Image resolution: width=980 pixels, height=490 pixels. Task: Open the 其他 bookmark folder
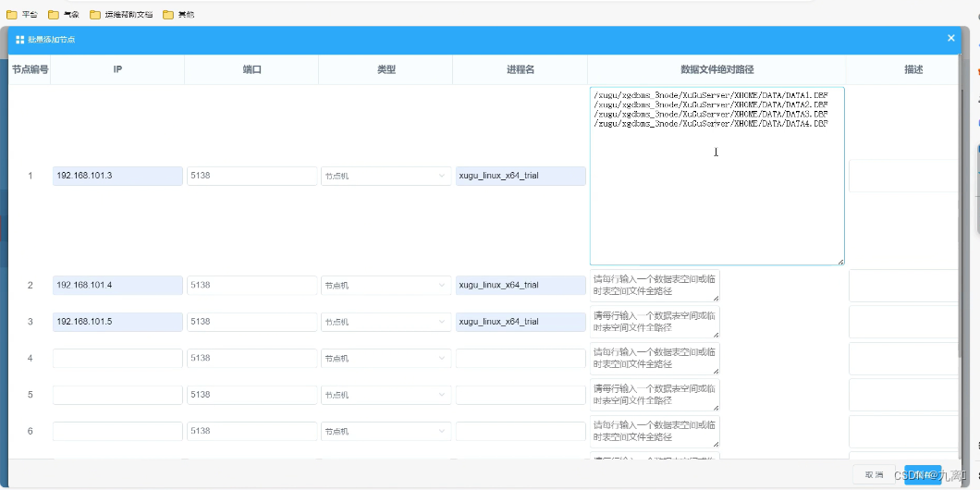(x=178, y=15)
